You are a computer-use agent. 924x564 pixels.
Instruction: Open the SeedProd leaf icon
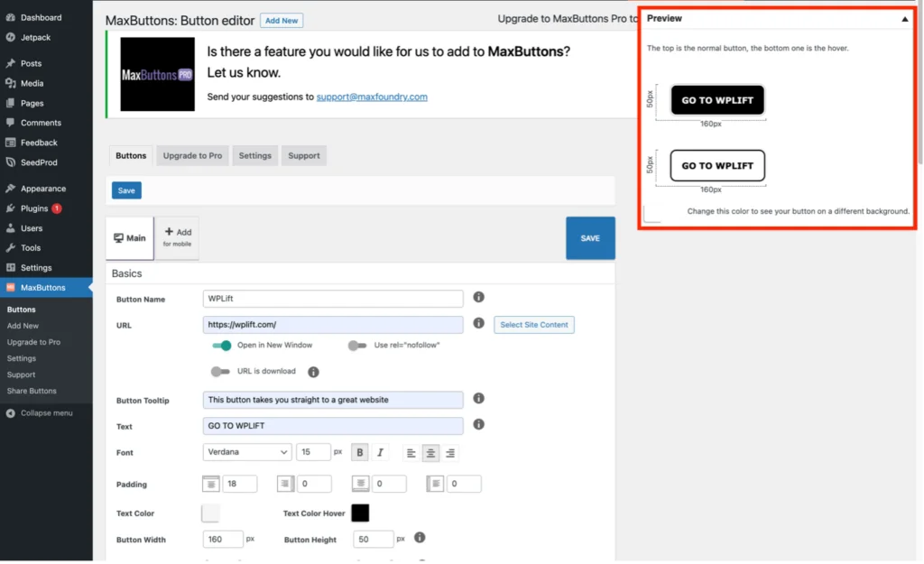11,162
